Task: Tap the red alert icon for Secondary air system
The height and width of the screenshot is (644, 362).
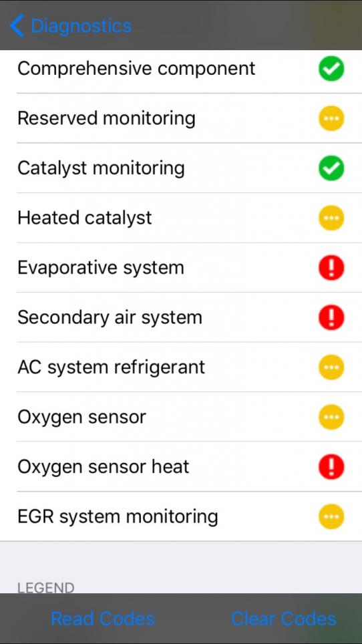Action: [x=331, y=317]
